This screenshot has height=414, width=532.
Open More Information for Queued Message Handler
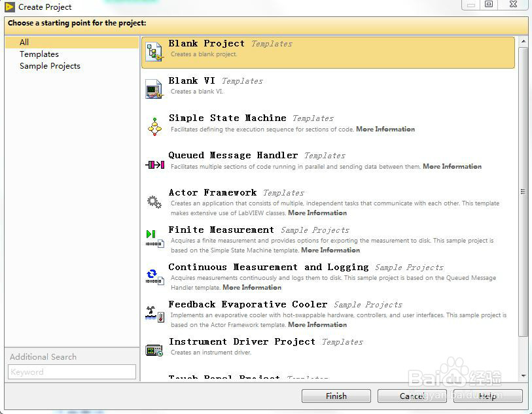pyautogui.click(x=452, y=167)
